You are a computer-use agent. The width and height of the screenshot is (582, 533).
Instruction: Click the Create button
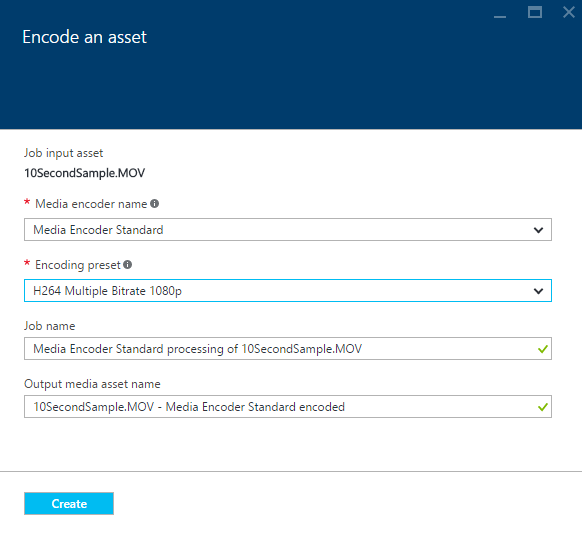[x=69, y=503]
